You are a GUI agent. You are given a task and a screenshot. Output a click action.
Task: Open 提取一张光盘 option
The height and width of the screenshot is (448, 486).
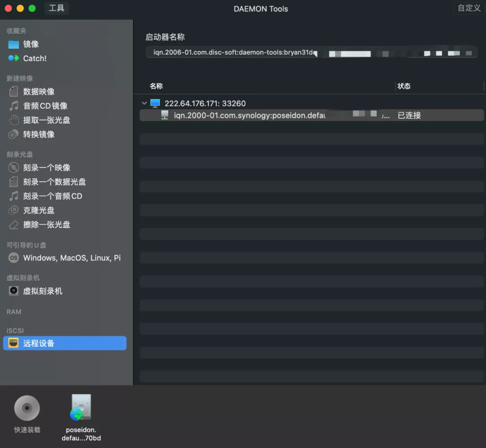click(46, 120)
